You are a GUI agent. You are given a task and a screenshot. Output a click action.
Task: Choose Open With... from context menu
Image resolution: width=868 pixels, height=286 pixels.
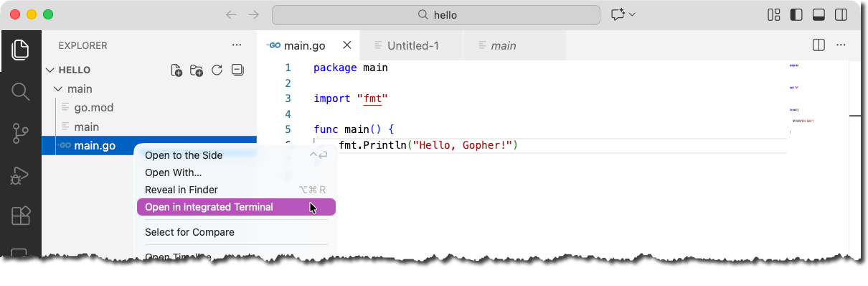[235, 172]
